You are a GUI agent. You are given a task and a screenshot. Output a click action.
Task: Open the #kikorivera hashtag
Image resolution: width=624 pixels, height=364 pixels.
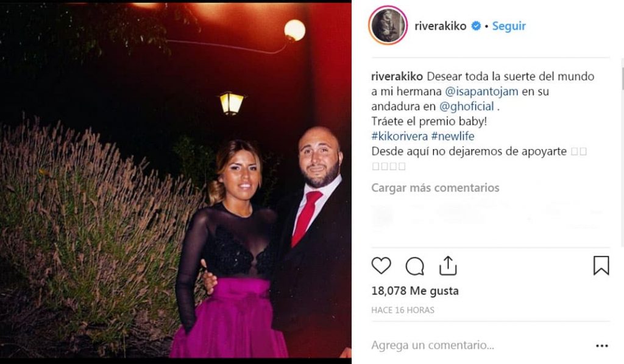[400, 136]
